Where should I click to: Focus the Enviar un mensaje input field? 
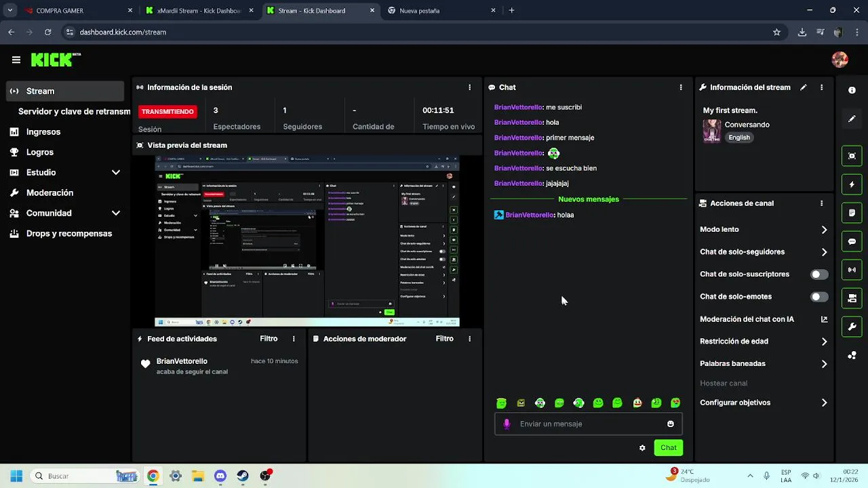point(589,424)
